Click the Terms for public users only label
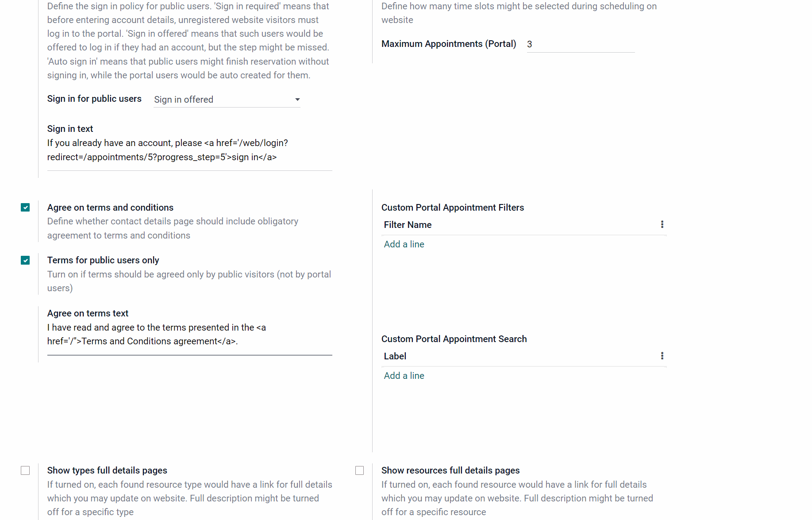Viewport: 812px width, 520px height. (103, 260)
